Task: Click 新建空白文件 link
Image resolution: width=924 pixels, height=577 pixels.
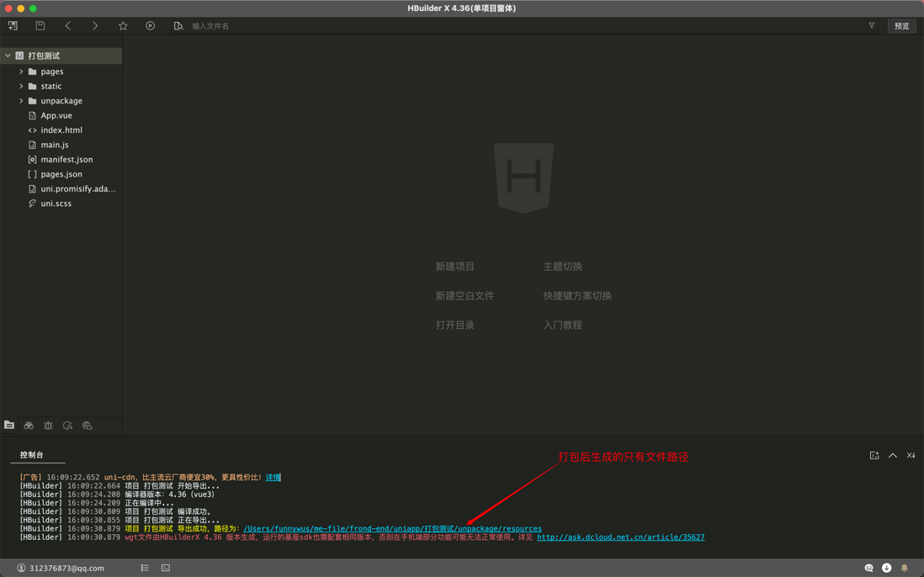Action: (465, 295)
